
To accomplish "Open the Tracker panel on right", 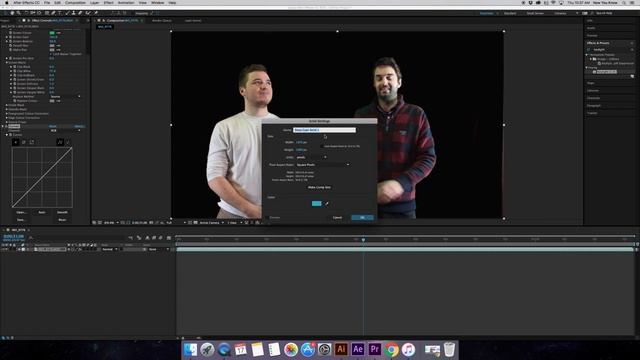I will [592, 113].
